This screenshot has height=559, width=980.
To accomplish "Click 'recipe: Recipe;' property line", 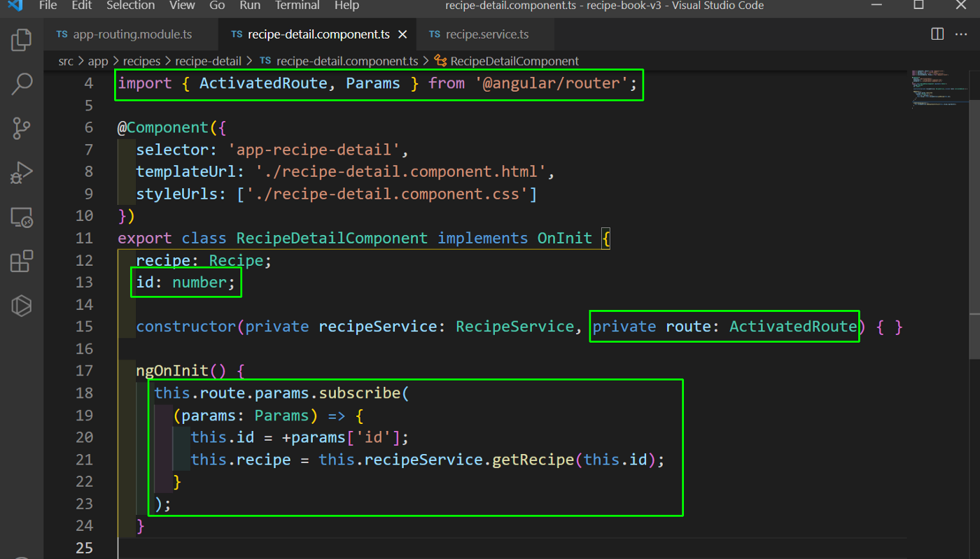I will coord(204,260).
